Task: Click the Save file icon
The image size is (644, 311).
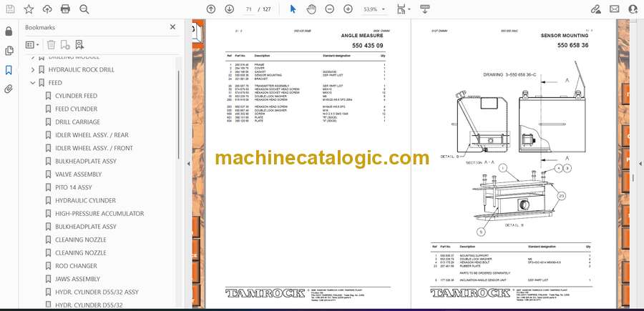Action: pos(10,9)
